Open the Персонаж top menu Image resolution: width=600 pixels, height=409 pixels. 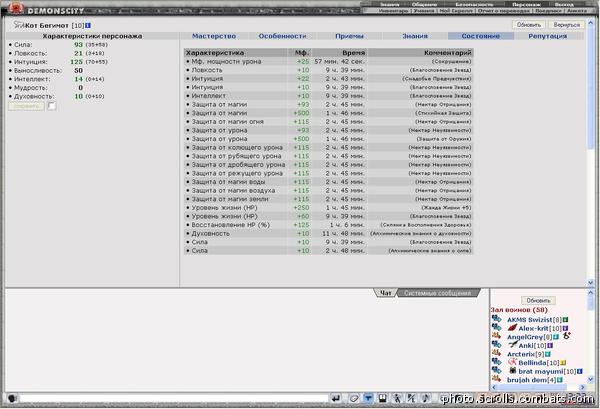click(x=526, y=5)
